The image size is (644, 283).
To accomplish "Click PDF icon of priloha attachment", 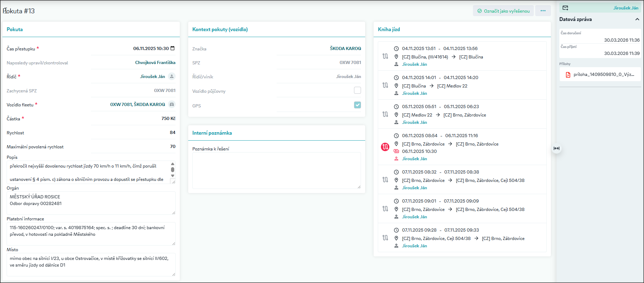I will (568, 75).
